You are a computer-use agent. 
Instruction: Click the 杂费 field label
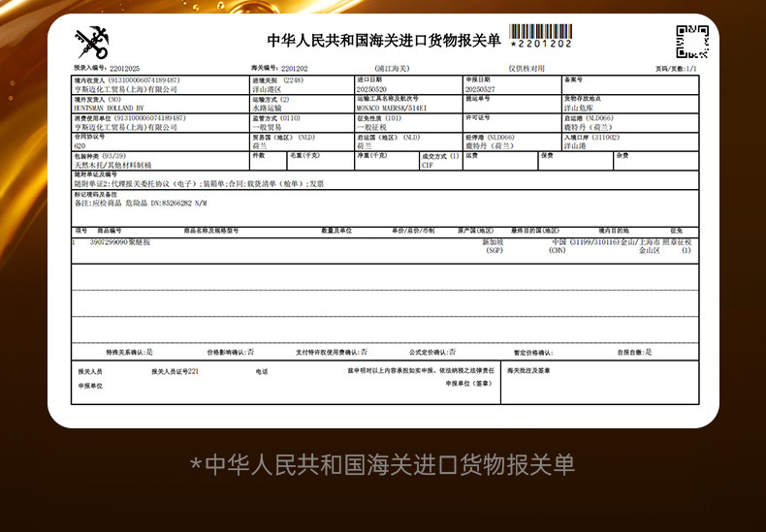pos(622,155)
